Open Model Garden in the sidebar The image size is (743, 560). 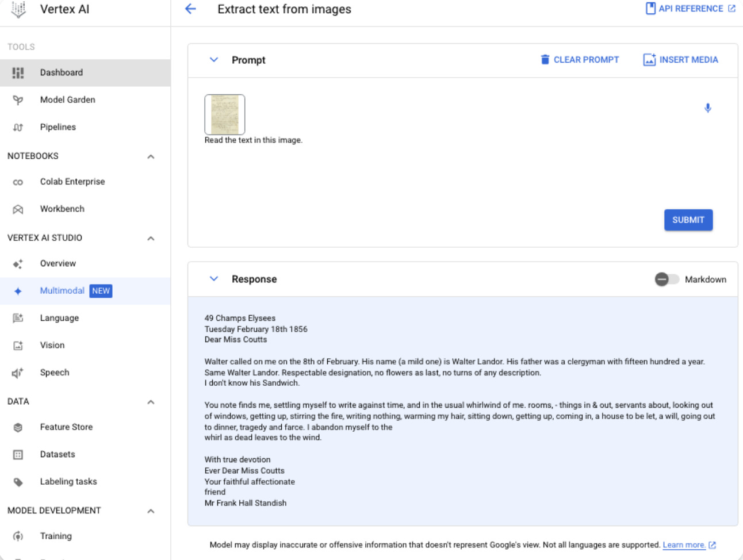pos(85,100)
